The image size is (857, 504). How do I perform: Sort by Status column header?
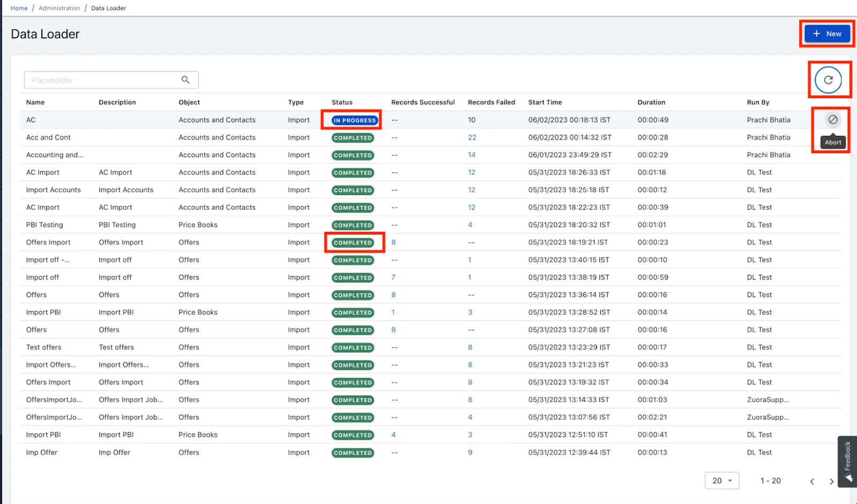(342, 102)
